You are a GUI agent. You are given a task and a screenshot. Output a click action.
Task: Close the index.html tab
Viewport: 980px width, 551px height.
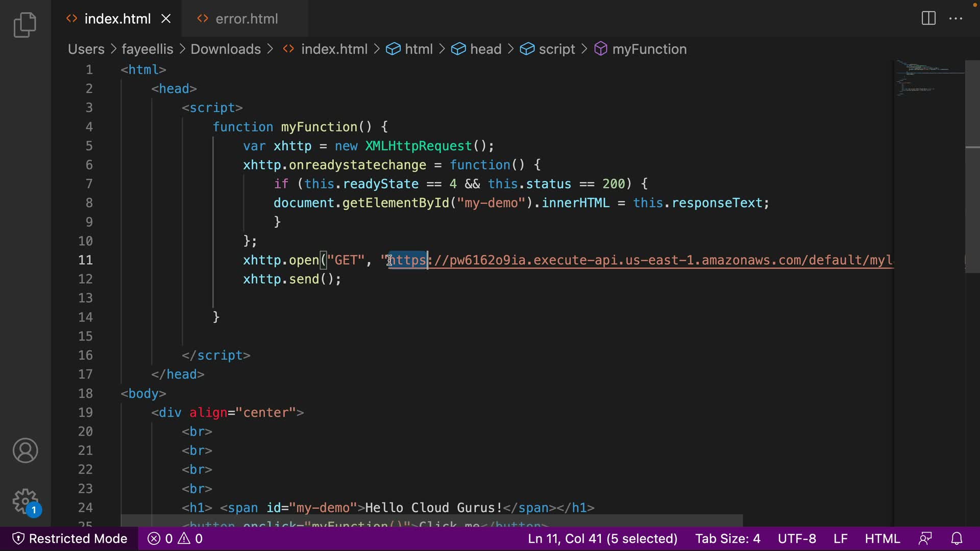[166, 19]
